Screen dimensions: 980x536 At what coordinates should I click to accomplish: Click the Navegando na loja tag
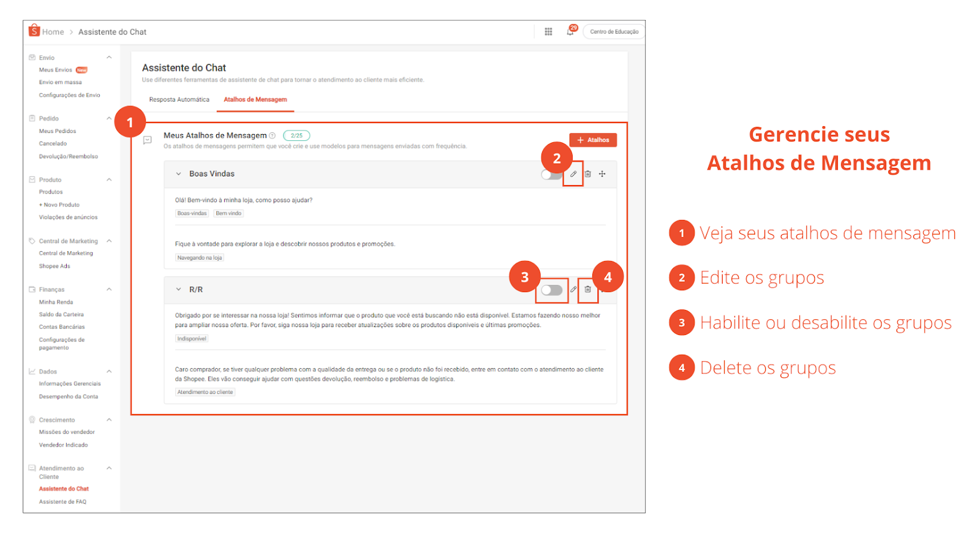pyautogui.click(x=200, y=258)
